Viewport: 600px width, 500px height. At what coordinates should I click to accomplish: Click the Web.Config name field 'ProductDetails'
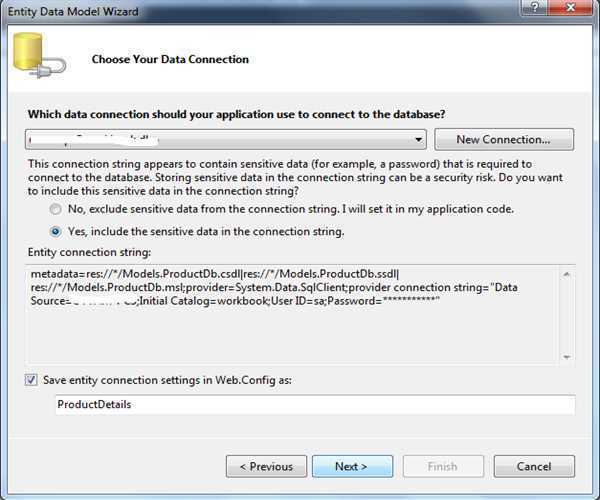tap(315, 405)
